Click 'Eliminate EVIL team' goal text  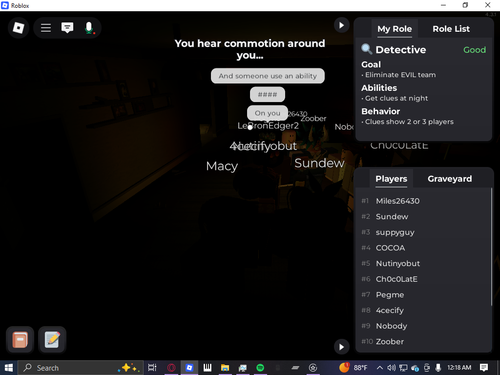click(x=400, y=75)
